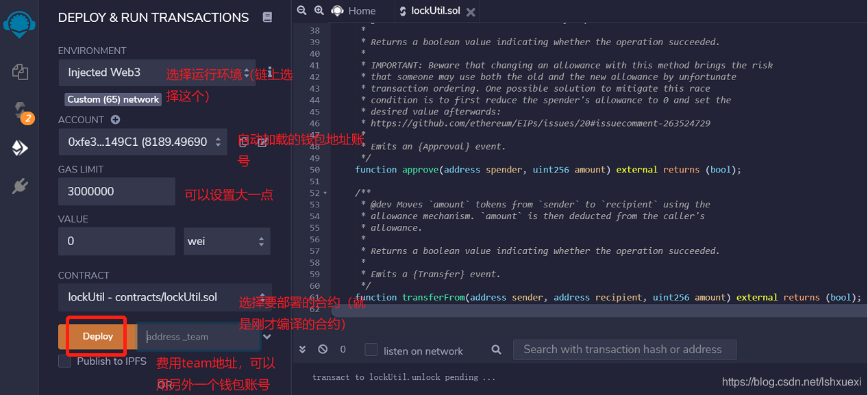The width and height of the screenshot is (868, 395).
Task: Close the lockUtil.sol tab
Action: (470, 12)
